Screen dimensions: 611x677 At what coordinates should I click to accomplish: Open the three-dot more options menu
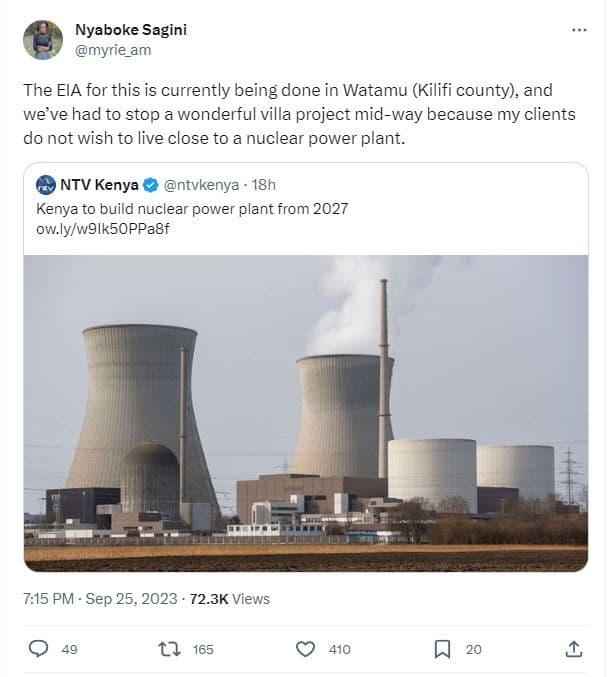[579, 30]
